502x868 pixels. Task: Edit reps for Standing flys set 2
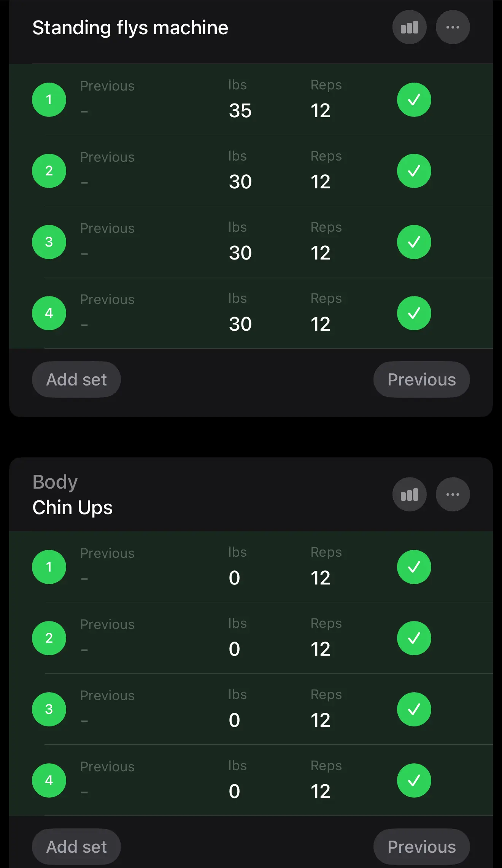click(320, 182)
